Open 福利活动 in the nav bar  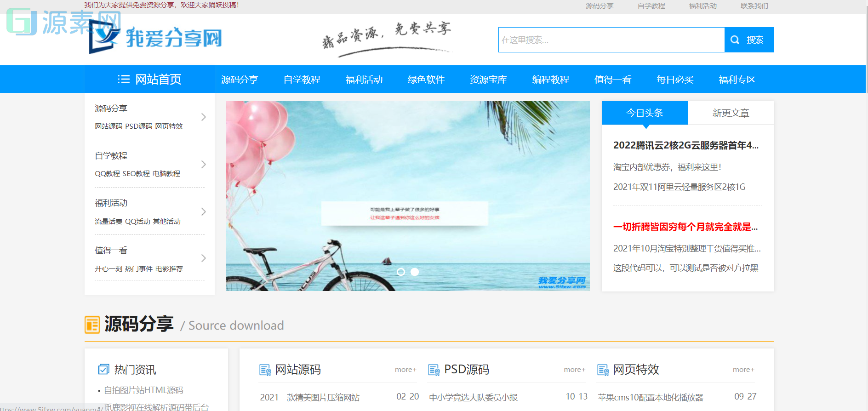click(364, 79)
